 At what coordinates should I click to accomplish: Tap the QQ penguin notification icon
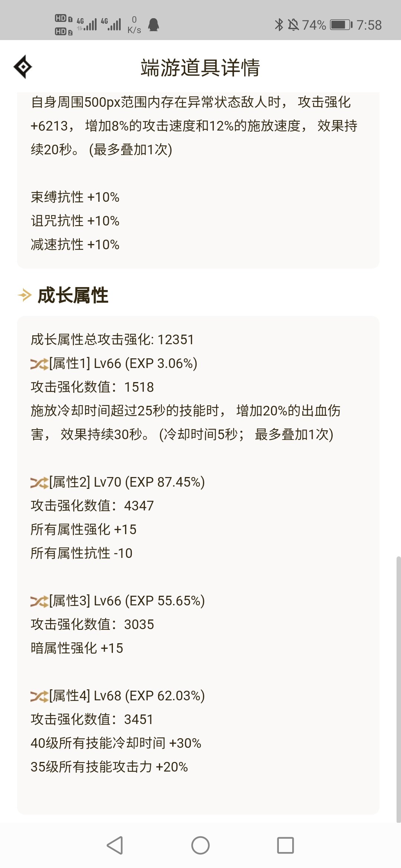click(x=153, y=25)
